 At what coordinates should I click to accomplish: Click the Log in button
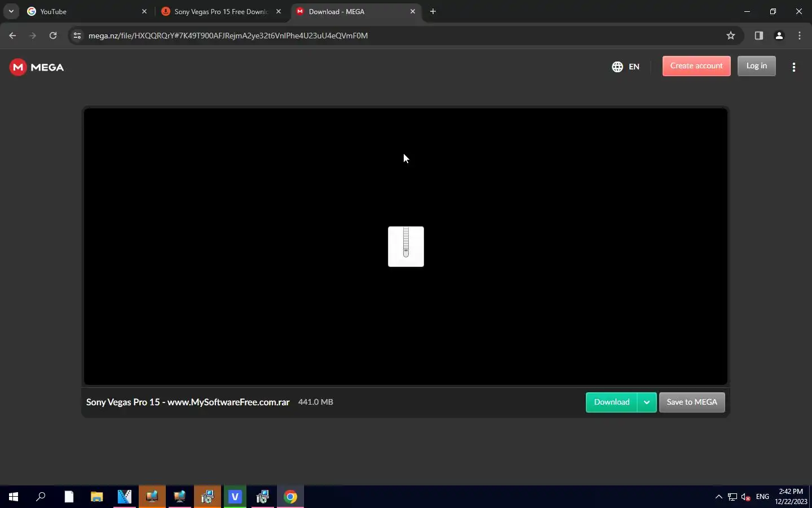[757, 66]
